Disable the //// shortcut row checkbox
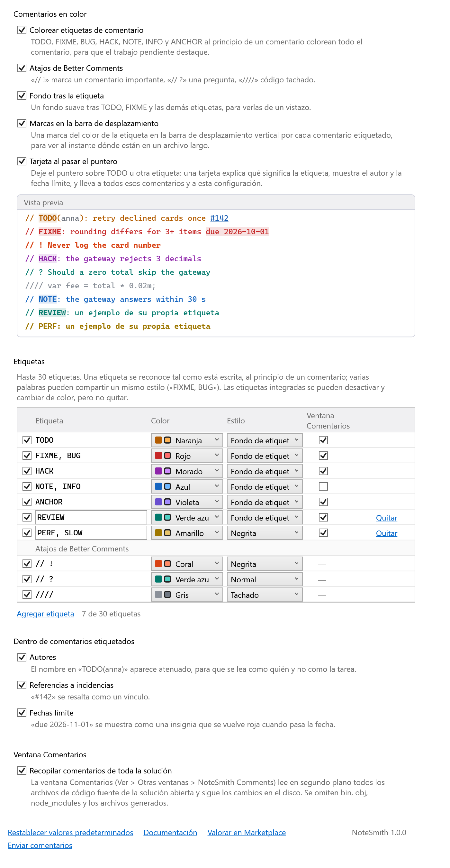 [x=27, y=595]
